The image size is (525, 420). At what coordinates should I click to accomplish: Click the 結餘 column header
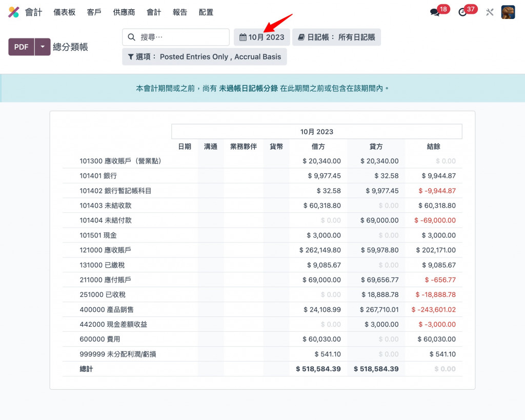(434, 147)
